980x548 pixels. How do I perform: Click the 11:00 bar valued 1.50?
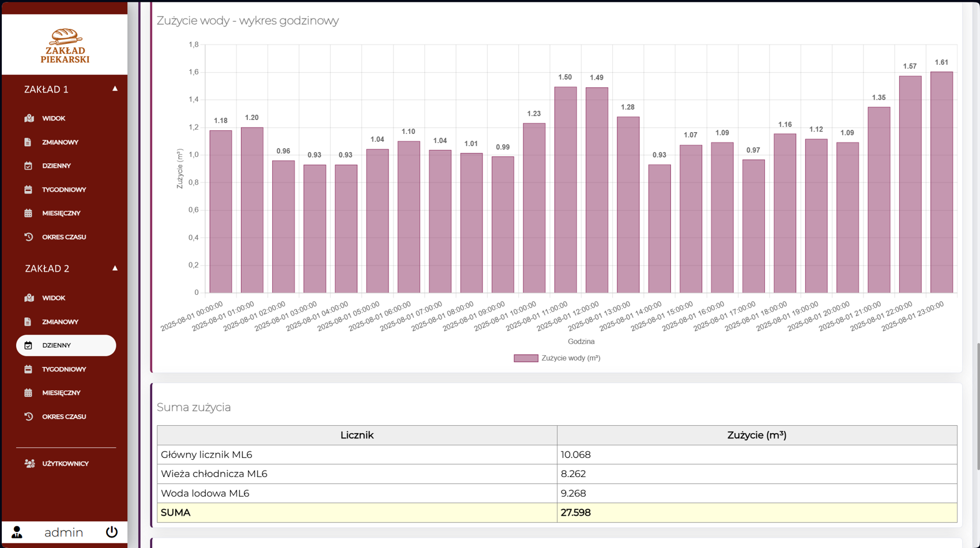tap(565, 190)
